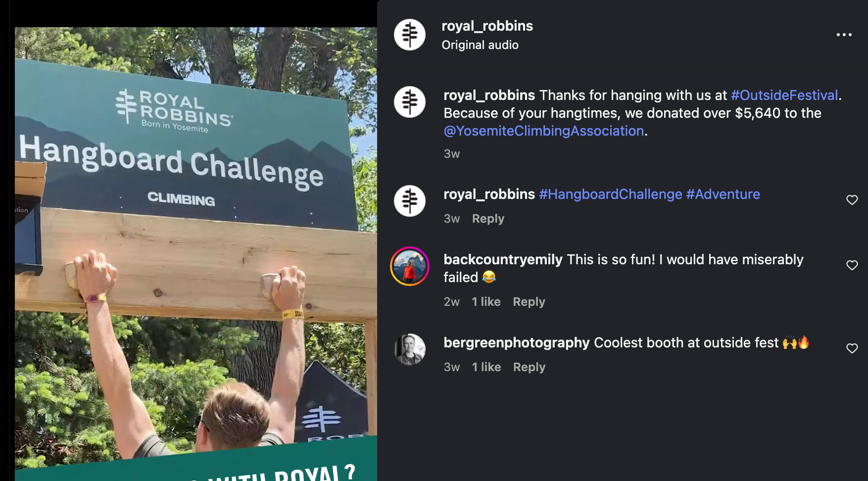Like bergreenphotography's comment with heart icon
This screenshot has height=481, width=868.
click(x=852, y=348)
